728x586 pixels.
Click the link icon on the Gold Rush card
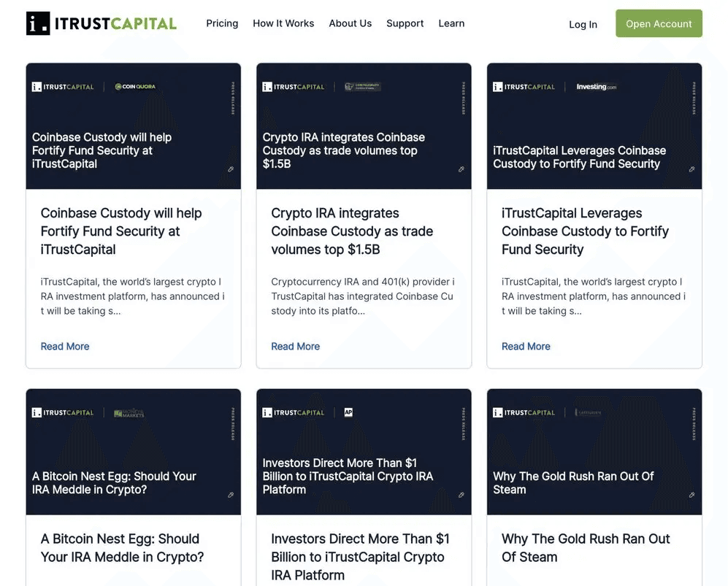[691, 494]
